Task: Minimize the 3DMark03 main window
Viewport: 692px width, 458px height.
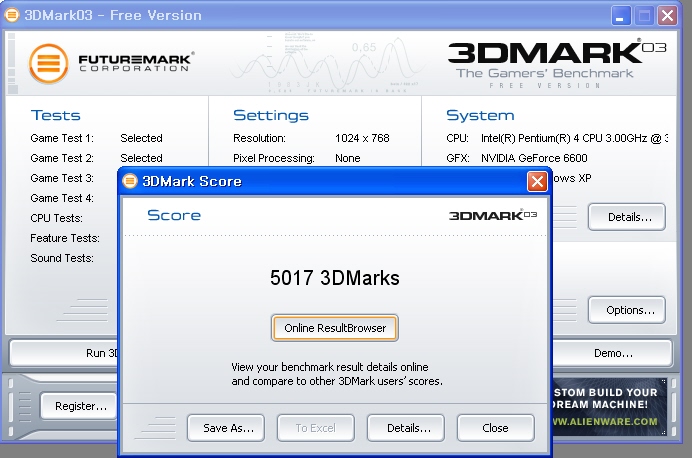Action: [621, 16]
